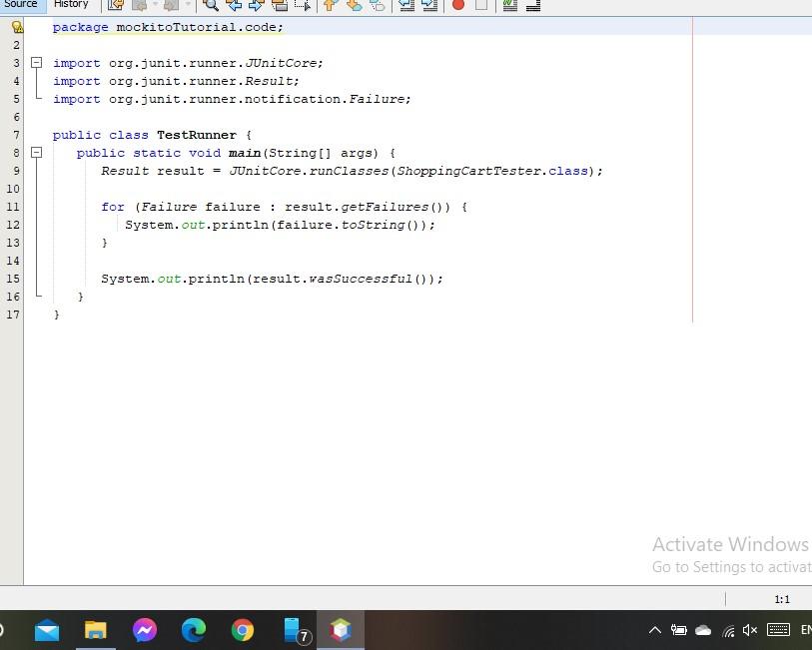Stop macro recording with the square button
This screenshot has width=812, height=650.
480,6
